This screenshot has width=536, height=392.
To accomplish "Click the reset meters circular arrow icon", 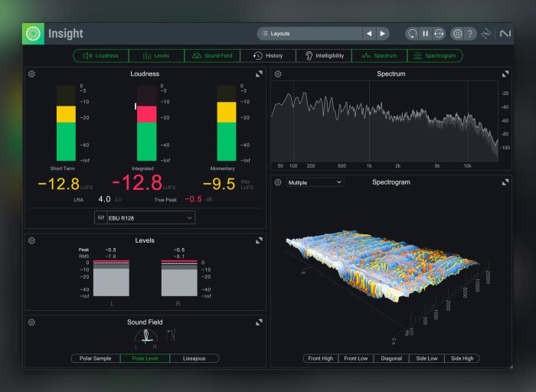I will 412,34.
